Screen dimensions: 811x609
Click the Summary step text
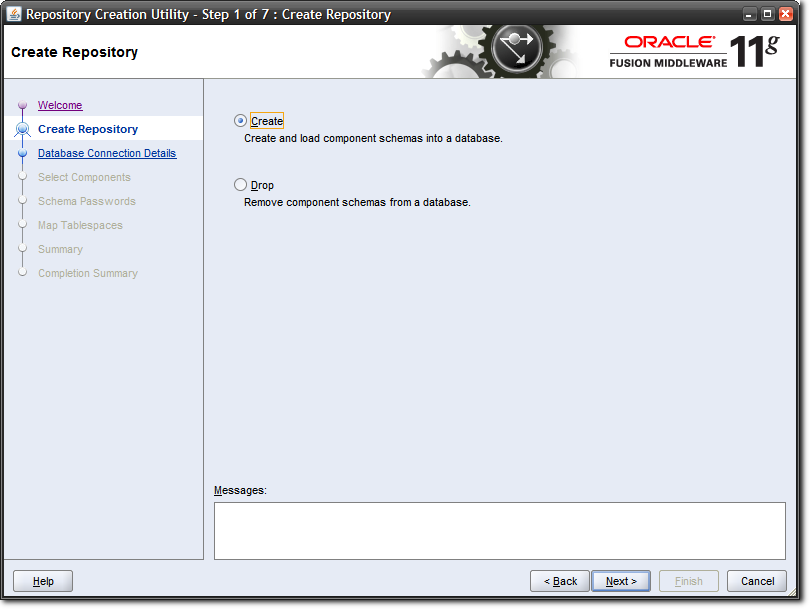click(x=61, y=249)
